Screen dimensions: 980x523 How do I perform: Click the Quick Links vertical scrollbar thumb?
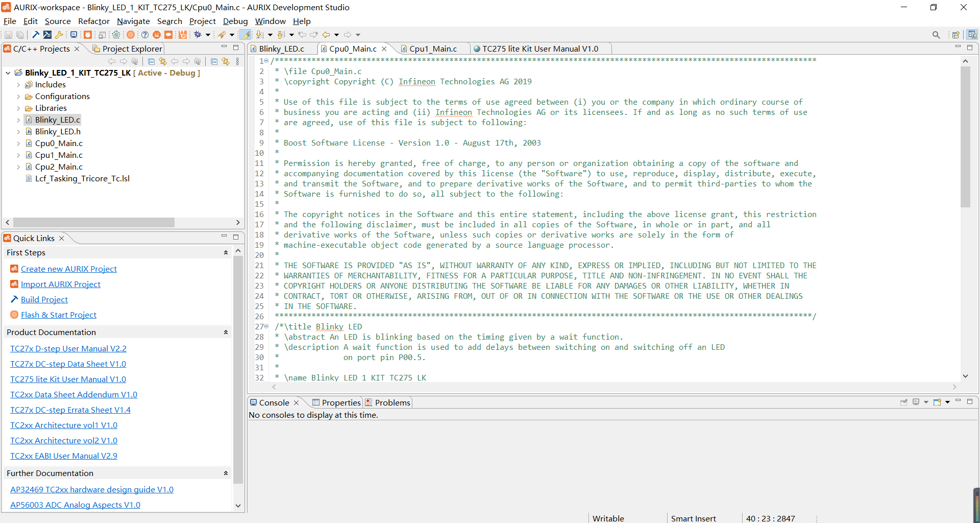coord(238,370)
